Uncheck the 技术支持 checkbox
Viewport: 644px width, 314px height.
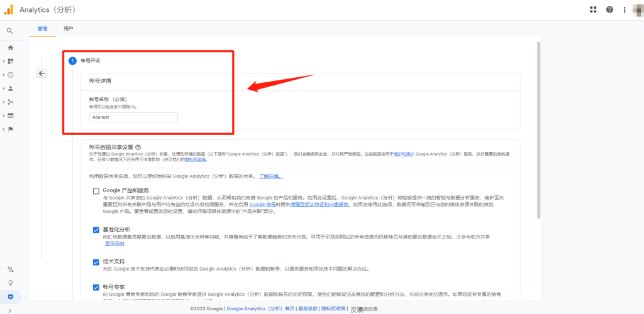tap(96, 262)
